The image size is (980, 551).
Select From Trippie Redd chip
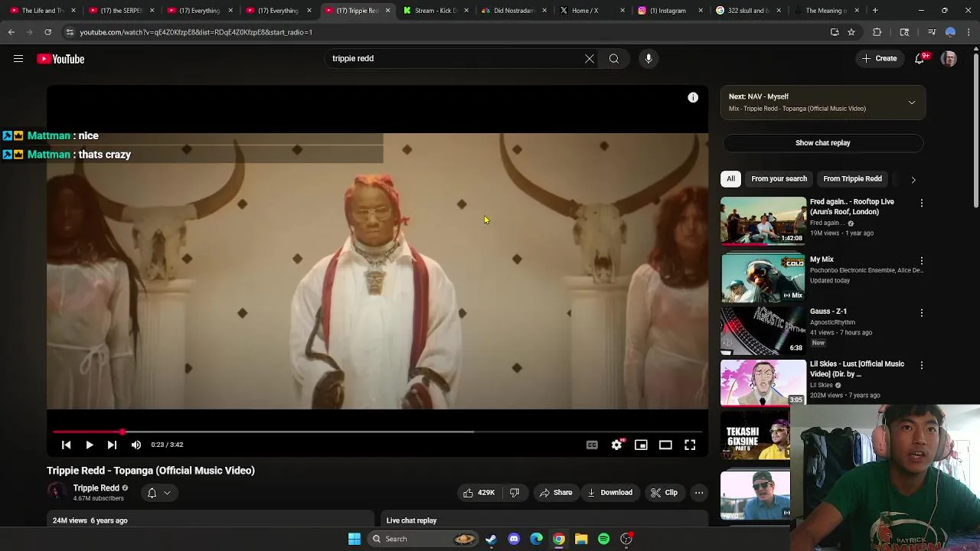point(852,179)
